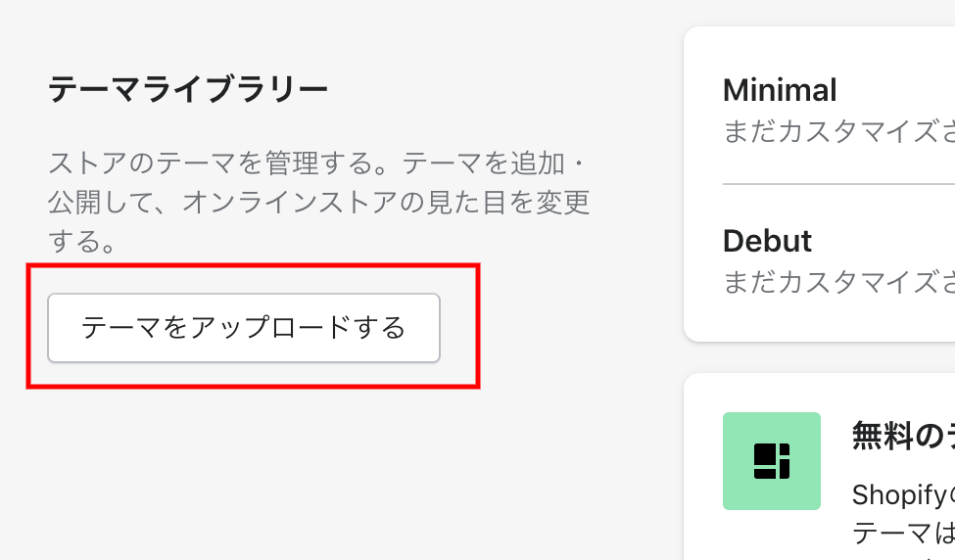Image resolution: width=955 pixels, height=560 pixels.
Task: Click the テーマライブラリー heading
Action: pyautogui.click(x=188, y=90)
